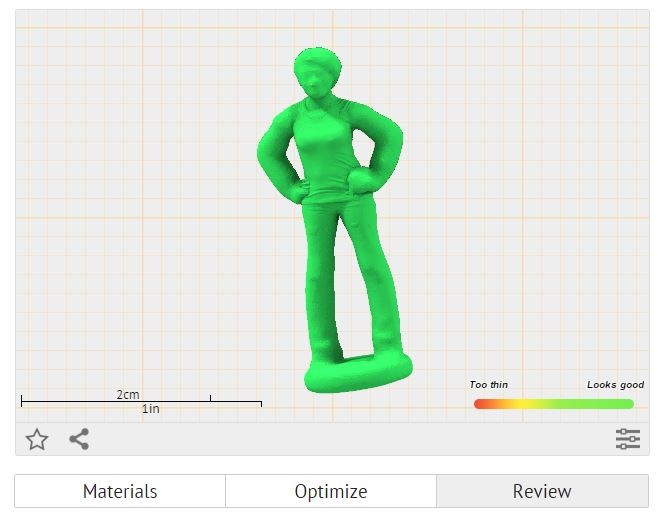Open the viewer settings sliders icon

point(628,439)
